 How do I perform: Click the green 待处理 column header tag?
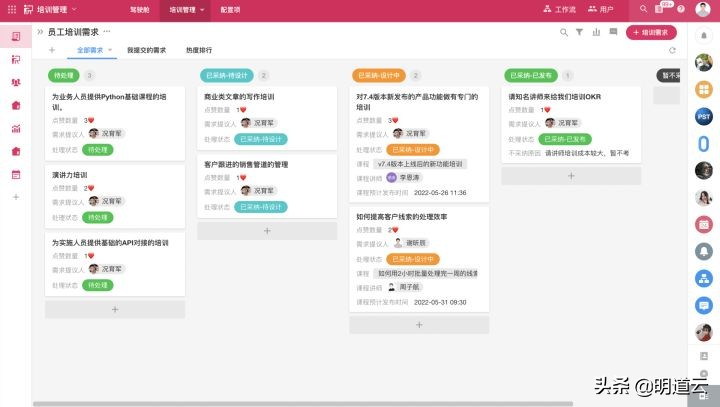coord(63,75)
